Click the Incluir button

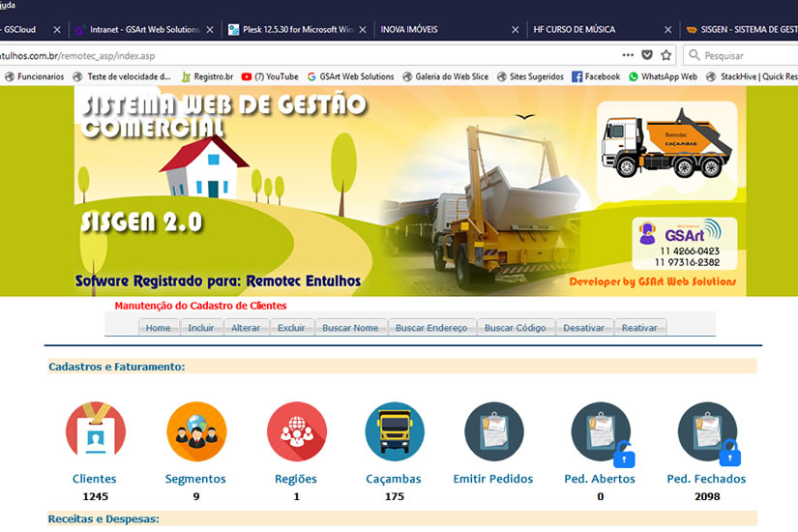(201, 328)
